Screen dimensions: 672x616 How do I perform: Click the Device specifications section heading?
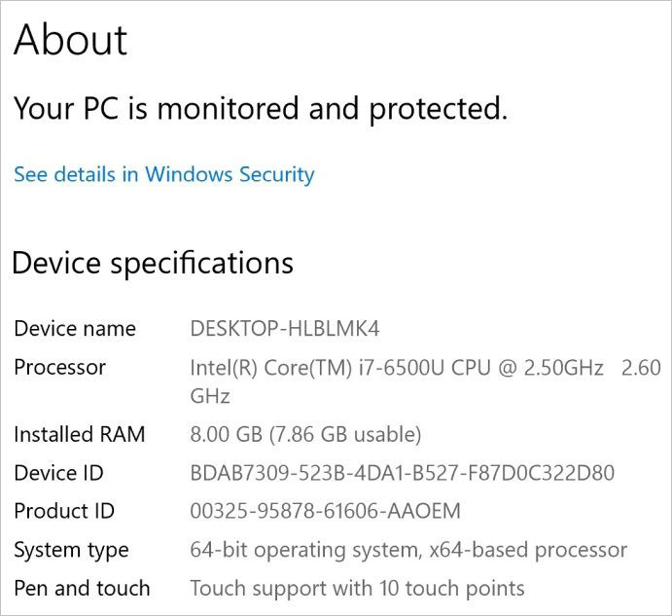(x=152, y=263)
